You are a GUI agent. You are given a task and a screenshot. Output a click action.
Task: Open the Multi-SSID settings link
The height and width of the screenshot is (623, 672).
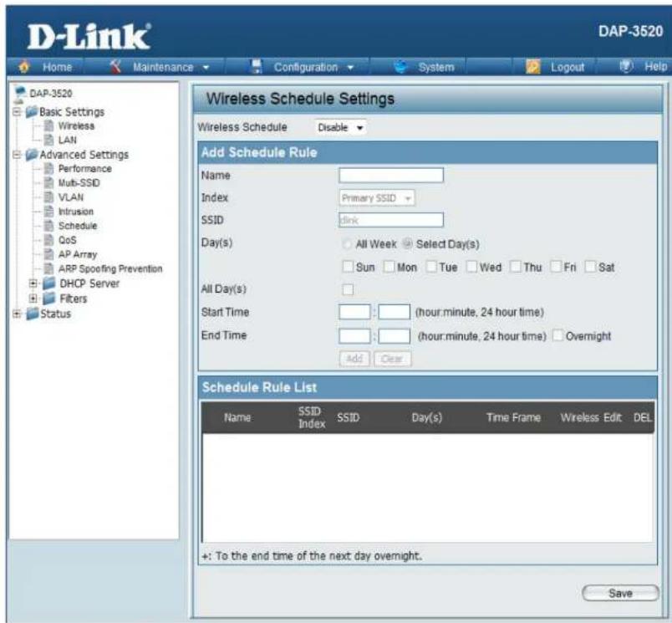coord(79,183)
